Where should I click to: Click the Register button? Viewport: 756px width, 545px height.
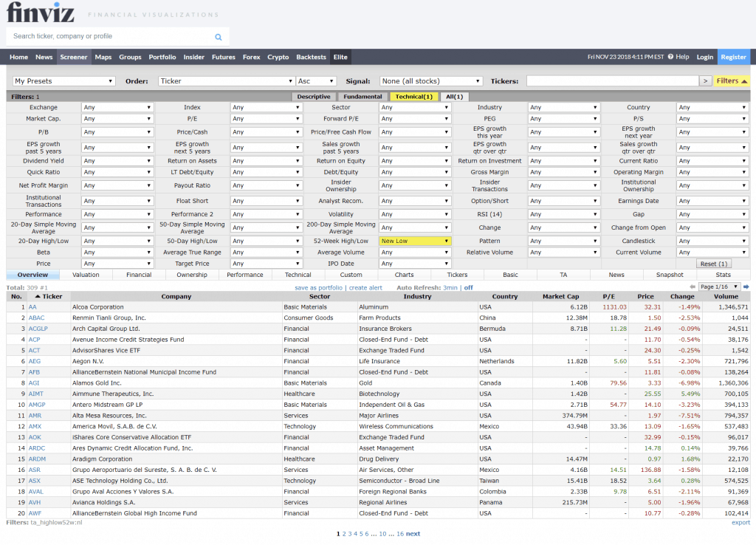point(733,57)
